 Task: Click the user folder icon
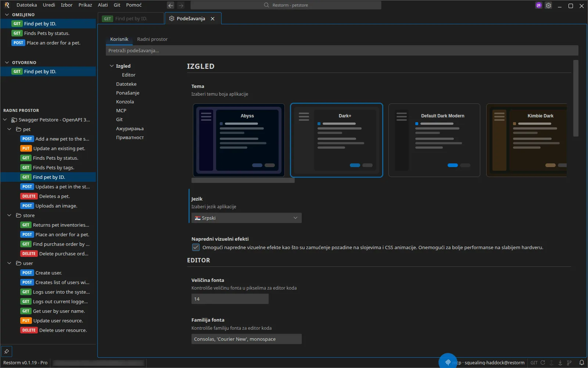coord(19,263)
